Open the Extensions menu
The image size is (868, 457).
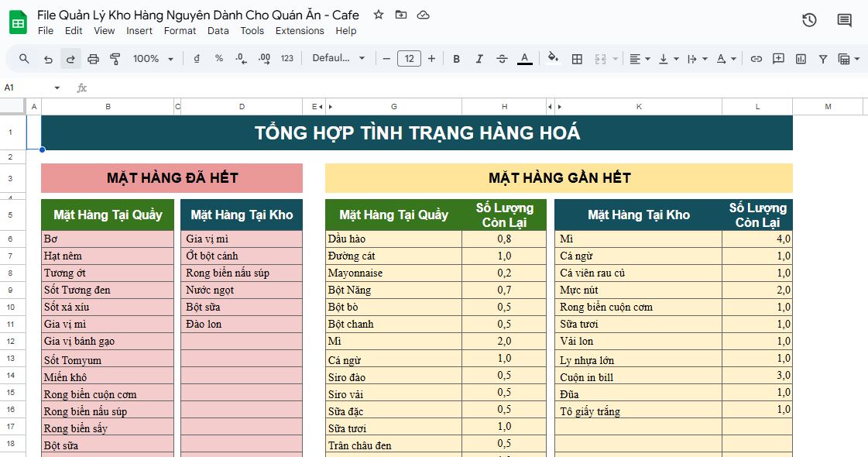(300, 31)
